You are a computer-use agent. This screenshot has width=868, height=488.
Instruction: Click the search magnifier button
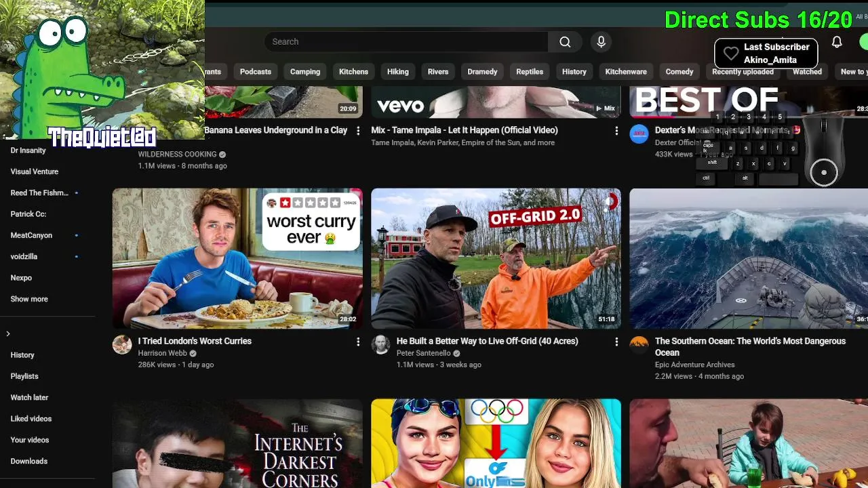pos(565,41)
